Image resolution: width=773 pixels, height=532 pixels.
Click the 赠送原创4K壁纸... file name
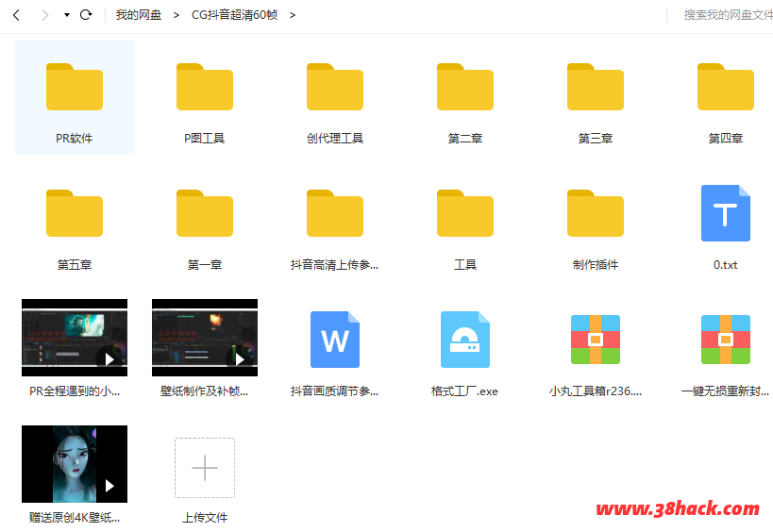75,517
